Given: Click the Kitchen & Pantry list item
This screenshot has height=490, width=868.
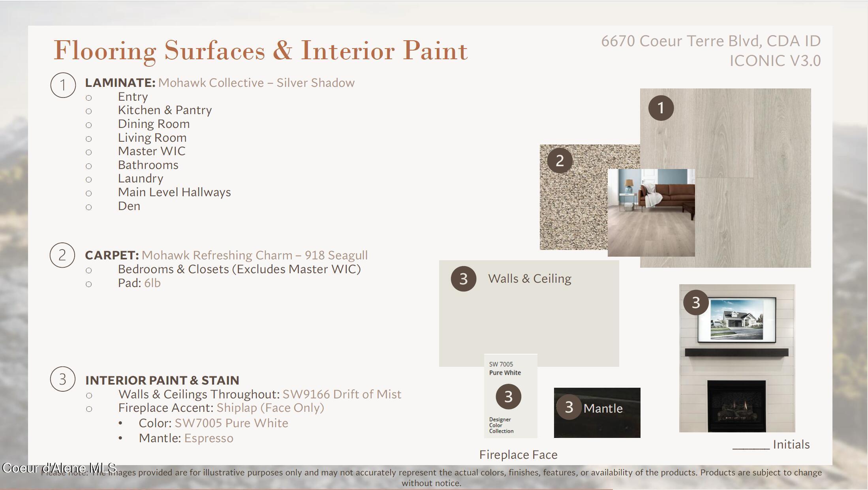Looking at the screenshot, I should pyautogui.click(x=165, y=110).
